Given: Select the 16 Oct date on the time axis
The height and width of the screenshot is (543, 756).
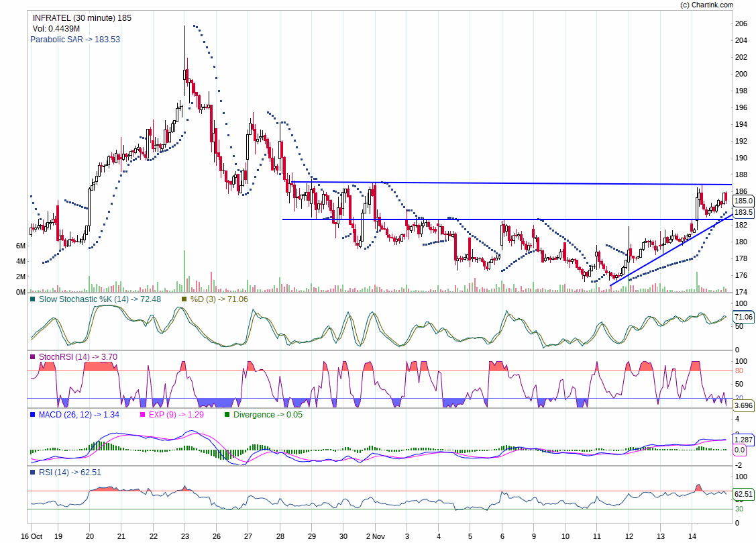Looking at the screenshot, I should pos(32,536).
